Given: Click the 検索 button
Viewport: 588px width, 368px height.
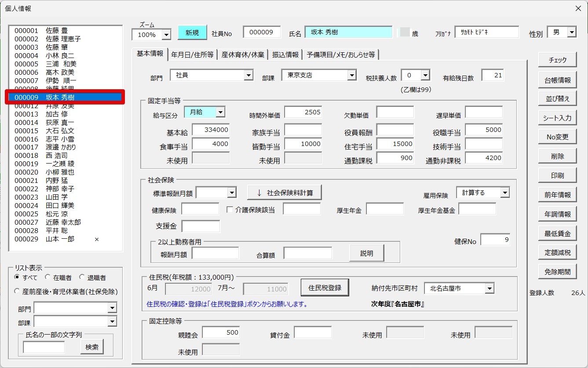Looking at the screenshot, I should click(x=92, y=347).
